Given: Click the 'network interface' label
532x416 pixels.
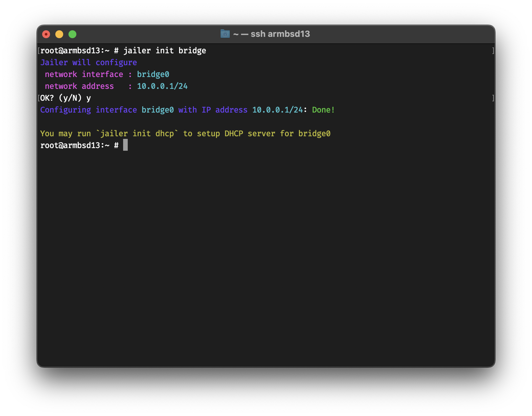Looking at the screenshot, I should tap(84, 74).
